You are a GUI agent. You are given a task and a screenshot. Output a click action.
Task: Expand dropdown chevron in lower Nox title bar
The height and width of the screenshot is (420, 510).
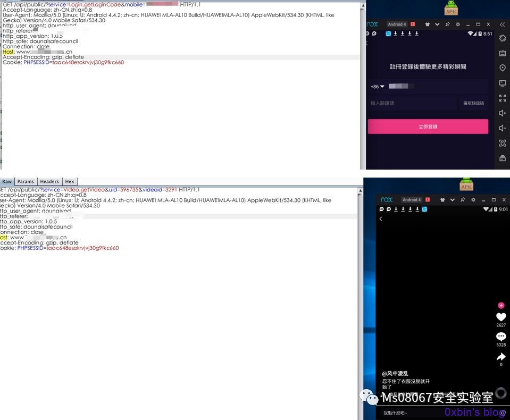453,200
